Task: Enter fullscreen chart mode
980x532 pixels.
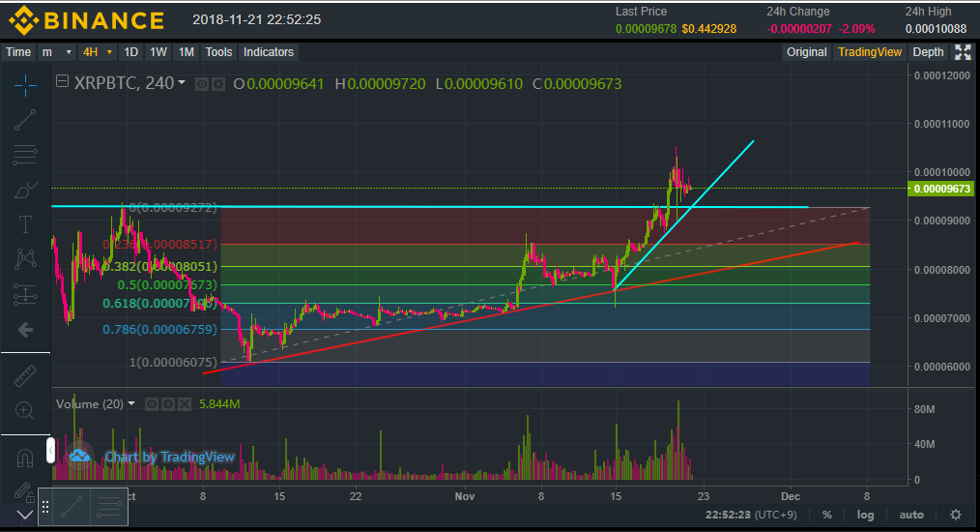Action: click(x=964, y=52)
